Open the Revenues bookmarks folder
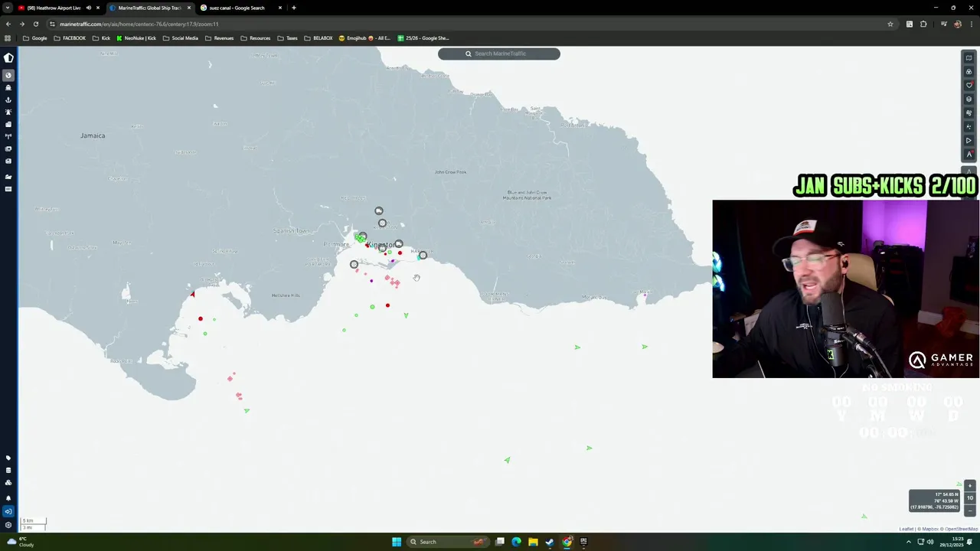The image size is (980, 551). tap(220, 38)
